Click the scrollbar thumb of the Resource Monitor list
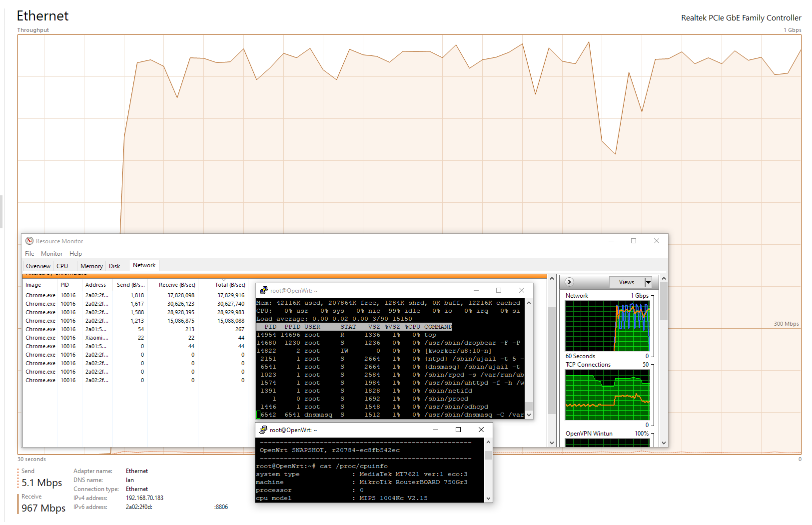The height and width of the screenshot is (525, 812). pos(552,360)
